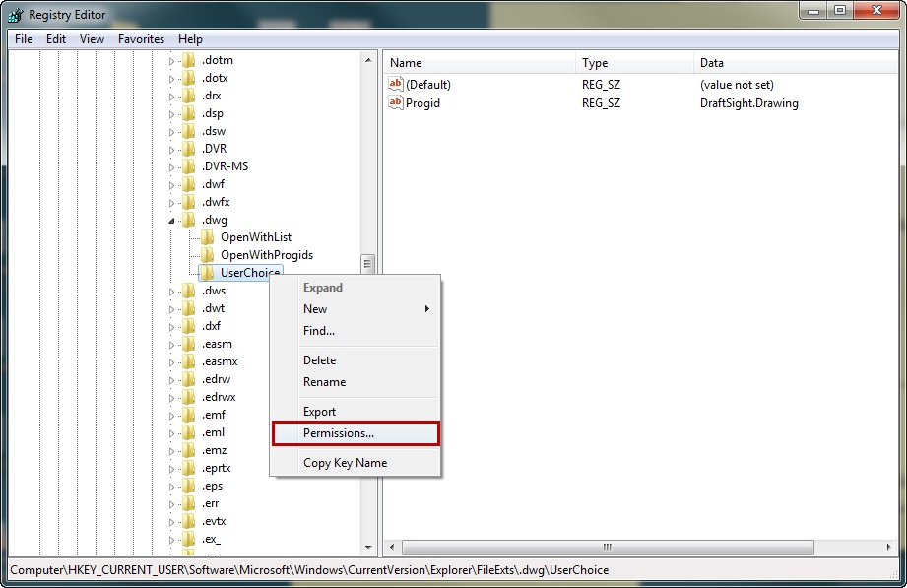907x588 pixels.
Task: Click the tree pane vertical scrollbar thumb
Action: (x=368, y=264)
